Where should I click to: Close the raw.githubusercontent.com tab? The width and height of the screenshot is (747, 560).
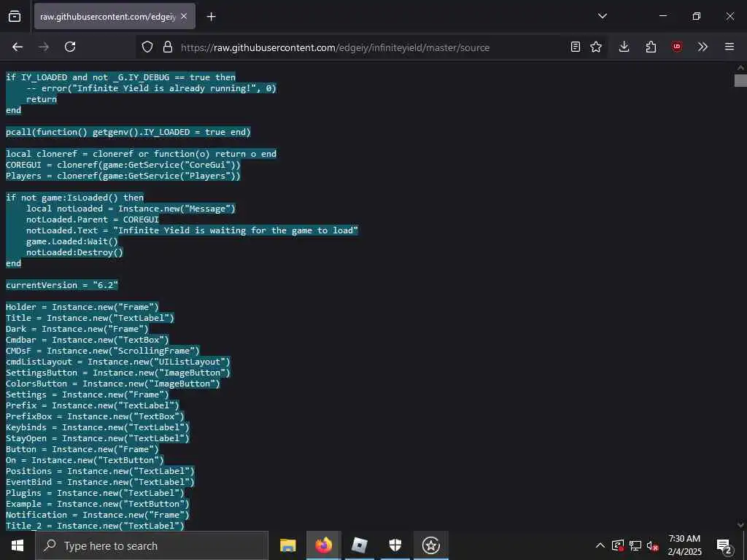[x=184, y=17]
